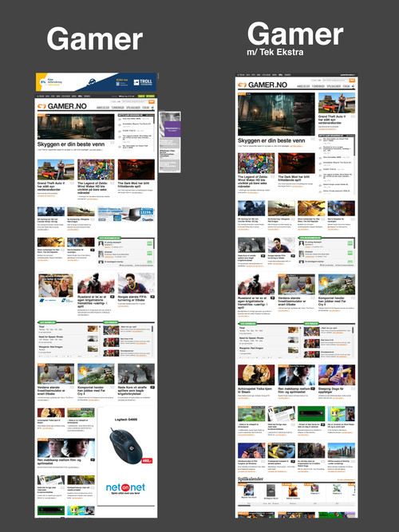Open Grand Theft Auto V thumbnail on the Tek Ekstra page

click(x=337, y=103)
